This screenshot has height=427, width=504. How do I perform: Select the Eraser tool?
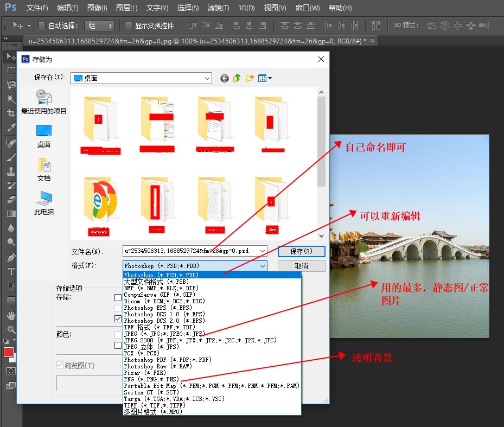coord(10,199)
